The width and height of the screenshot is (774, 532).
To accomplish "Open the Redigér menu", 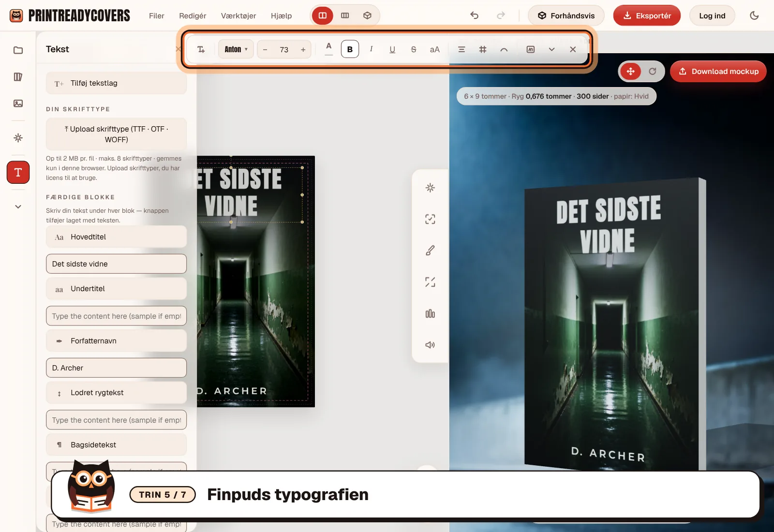I will (x=193, y=15).
